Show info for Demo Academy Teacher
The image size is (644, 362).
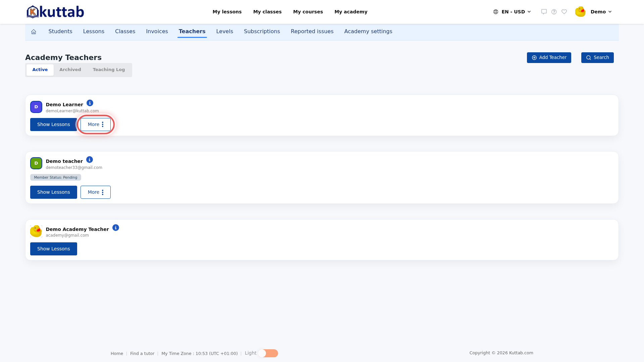[x=116, y=228]
